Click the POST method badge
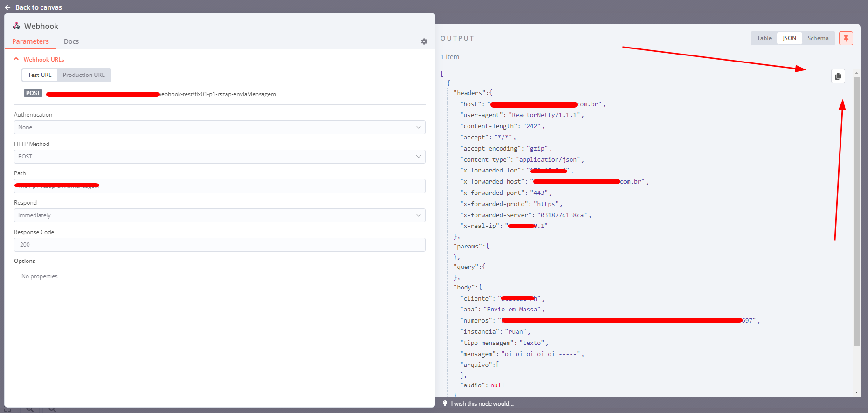Image resolution: width=868 pixels, height=413 pixels. coord(33,93)
